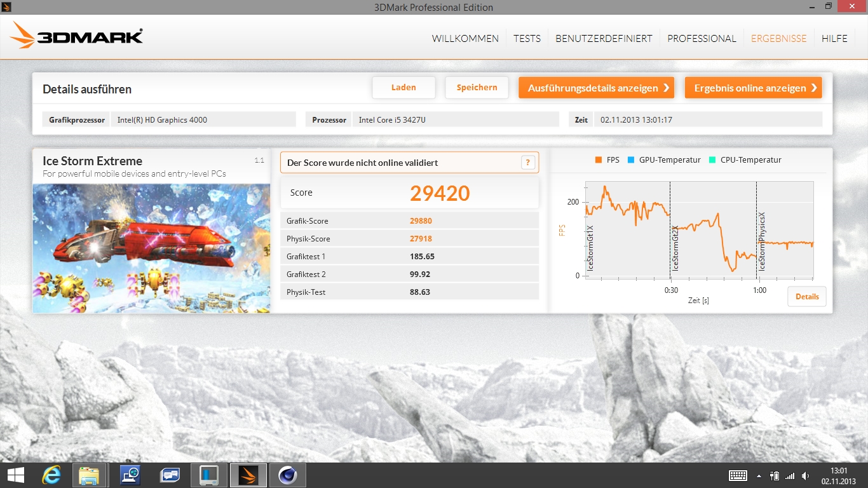Viewport: 868px width, 488px height.
Task: Select the Grafiktest 2 value 99.92
Action: point(421,274)
